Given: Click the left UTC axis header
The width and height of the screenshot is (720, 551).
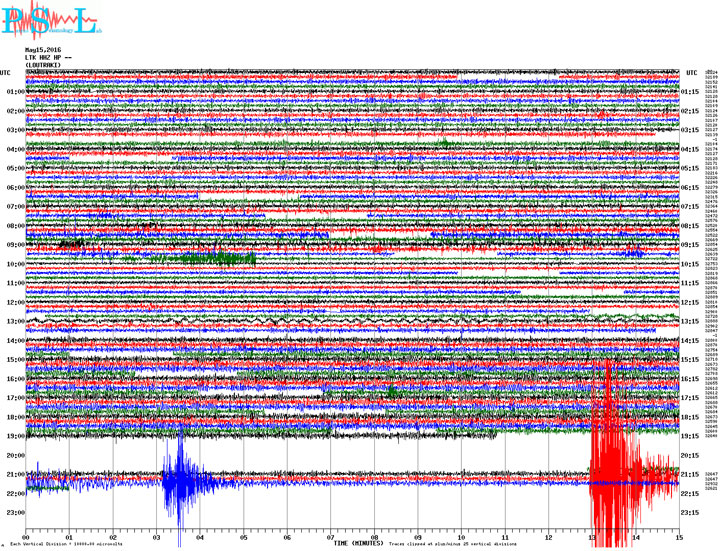Looking at the screenshot, I should tap(6, 73).
